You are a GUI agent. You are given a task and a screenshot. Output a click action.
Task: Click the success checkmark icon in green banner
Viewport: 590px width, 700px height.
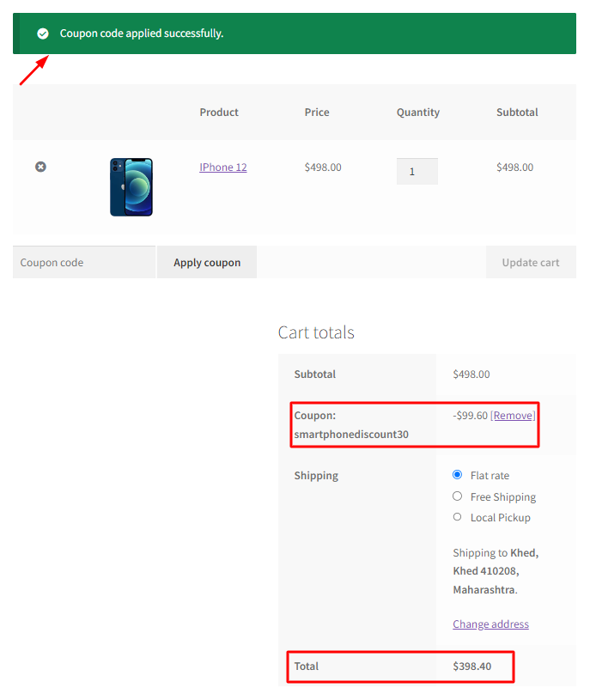point(43,33)
